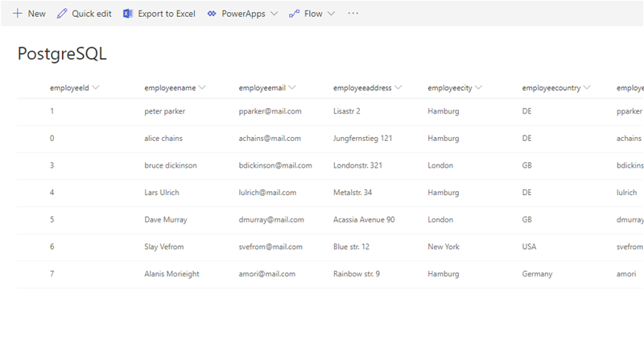Open the item with employee ID 3
This screenshot has height=353, width=644.
52,165
